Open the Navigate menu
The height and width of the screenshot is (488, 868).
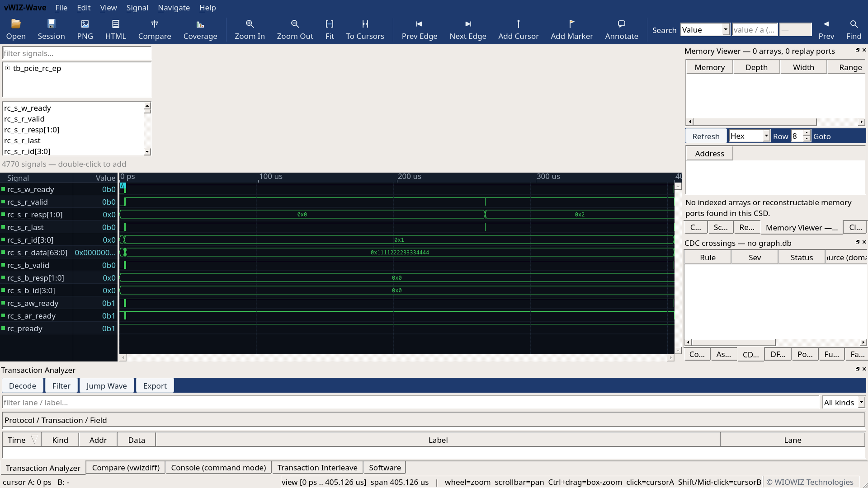[174, 8]
